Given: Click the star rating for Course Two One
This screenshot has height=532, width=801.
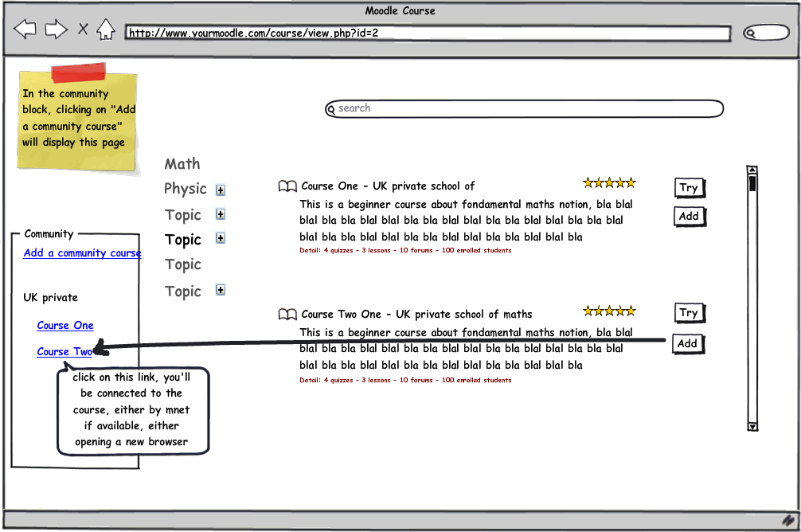Looking at the screenshot, I should click(x=609, y=311).
